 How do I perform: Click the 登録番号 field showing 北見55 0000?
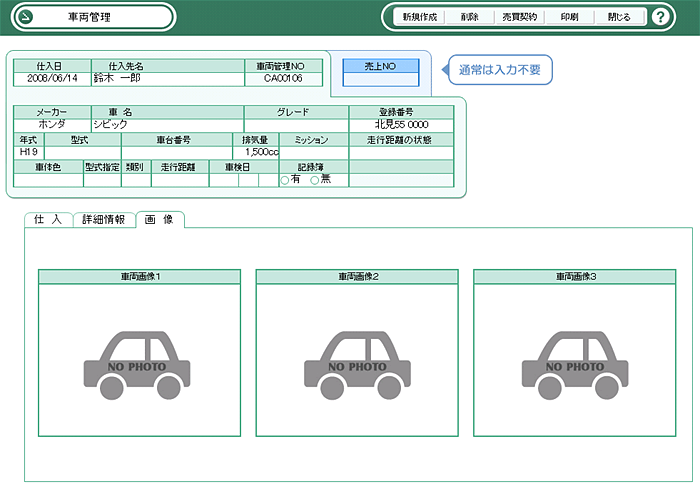[401, 125]
